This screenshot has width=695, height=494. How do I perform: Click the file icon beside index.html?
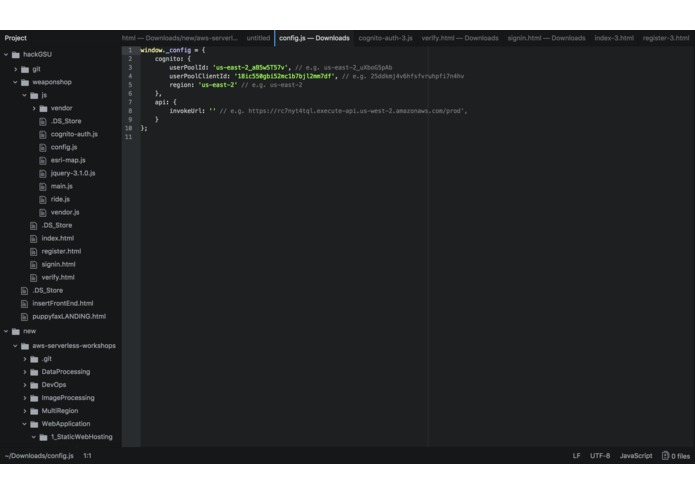click(x=34, y=238)
